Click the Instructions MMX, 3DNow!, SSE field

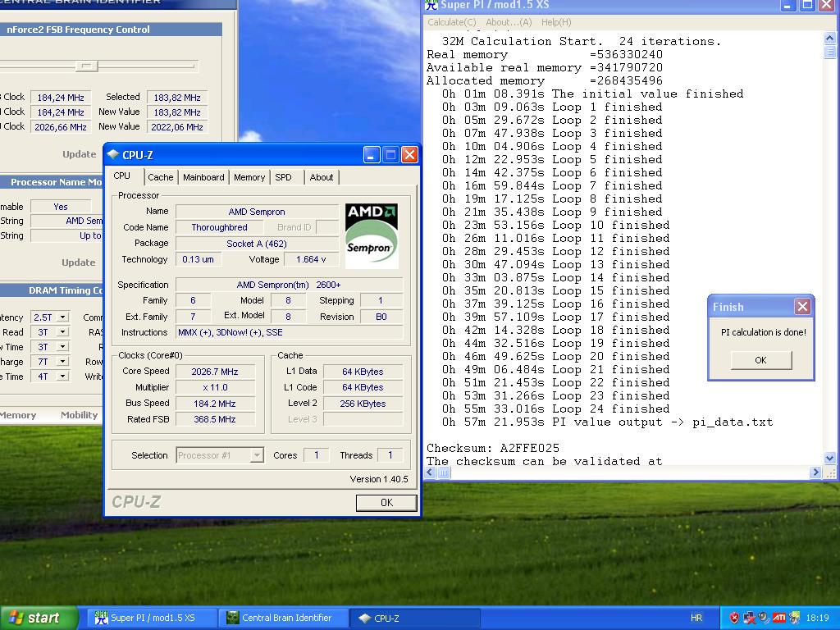pyautogui.click(x=289, y=332)
